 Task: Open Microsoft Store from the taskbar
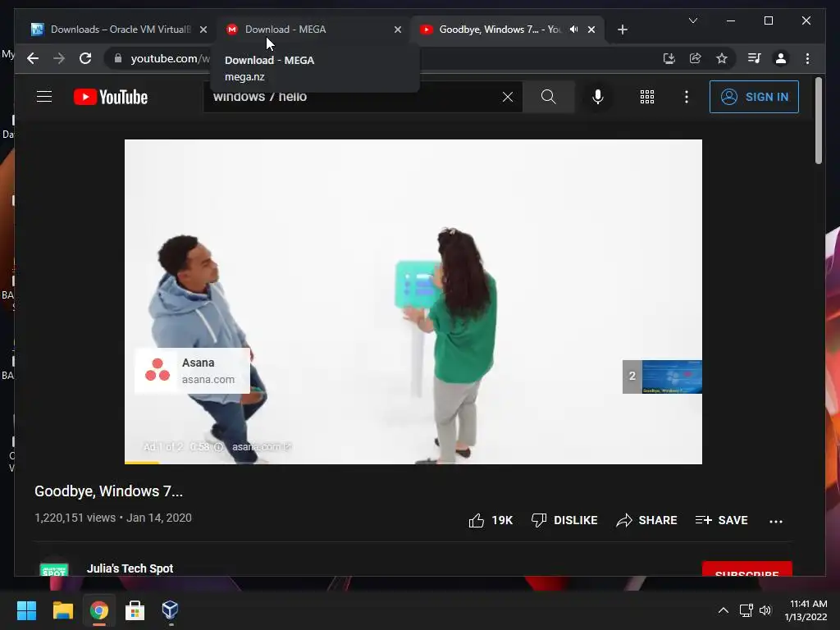pos(135,610)
